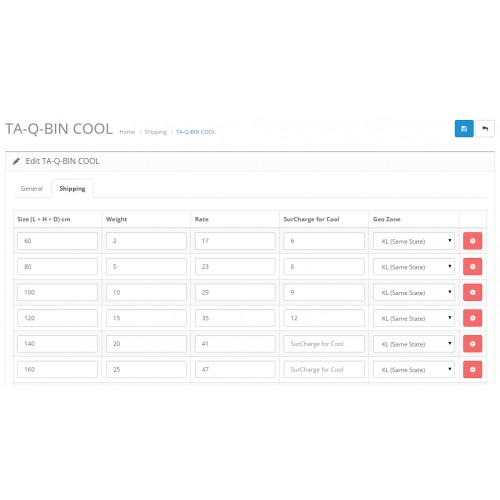Open Geo Zone dropdown in size 60 row
Viewport: 500px width, 500px height.
click(x=414, y=241)
